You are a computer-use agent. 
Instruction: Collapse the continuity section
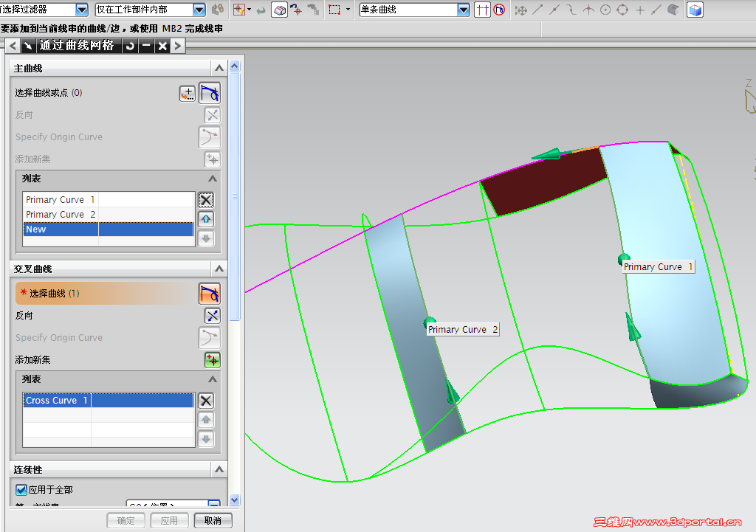[219, 469]
